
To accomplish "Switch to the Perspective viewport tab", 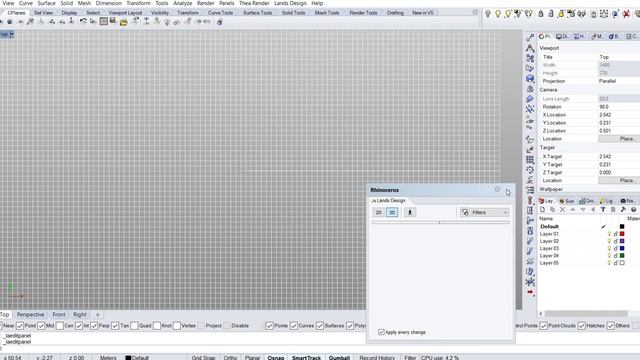I will point(31,315).
